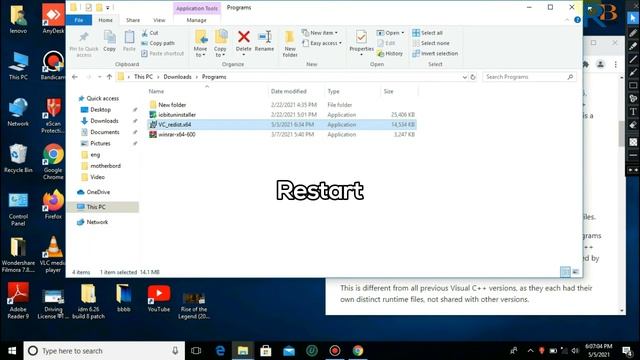Navigate back with the back arrow

(75, 77)
